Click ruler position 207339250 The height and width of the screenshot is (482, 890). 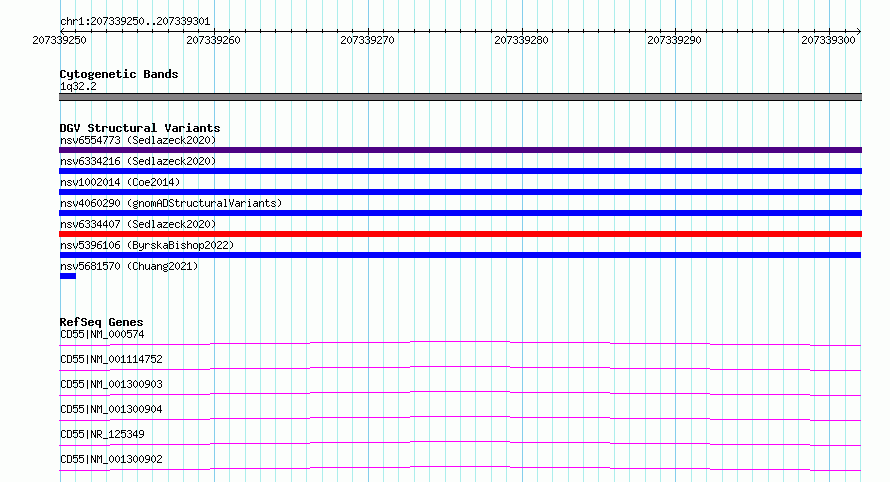(60, 40)
